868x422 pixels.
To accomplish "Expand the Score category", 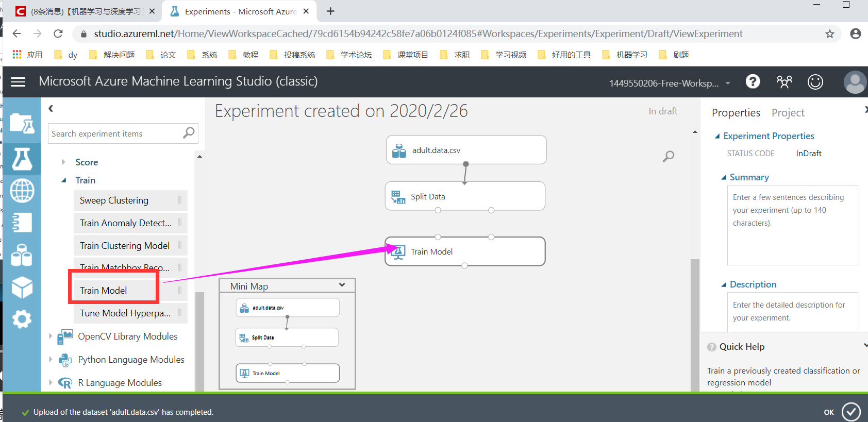I will (x=63, y=162).
